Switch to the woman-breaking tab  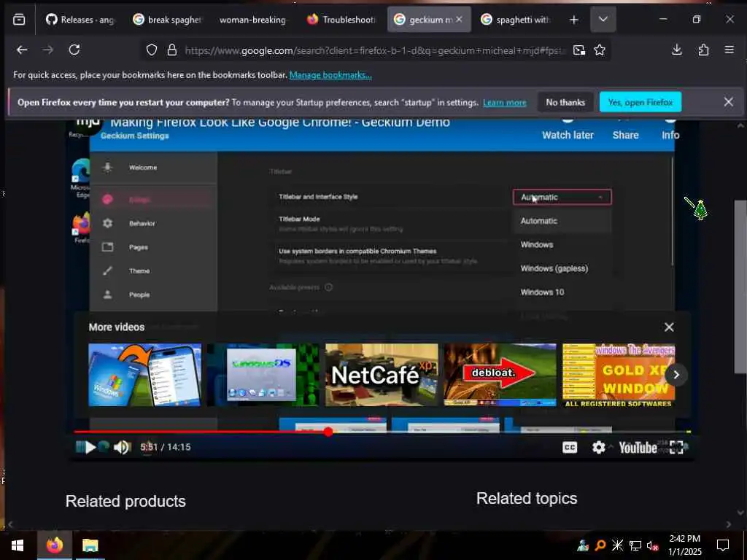(x=252, y=20)
